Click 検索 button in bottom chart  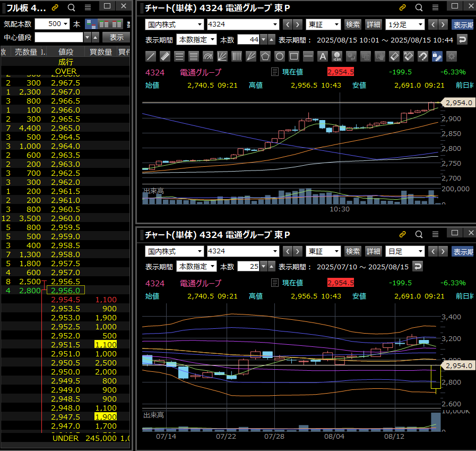(353, 251)
